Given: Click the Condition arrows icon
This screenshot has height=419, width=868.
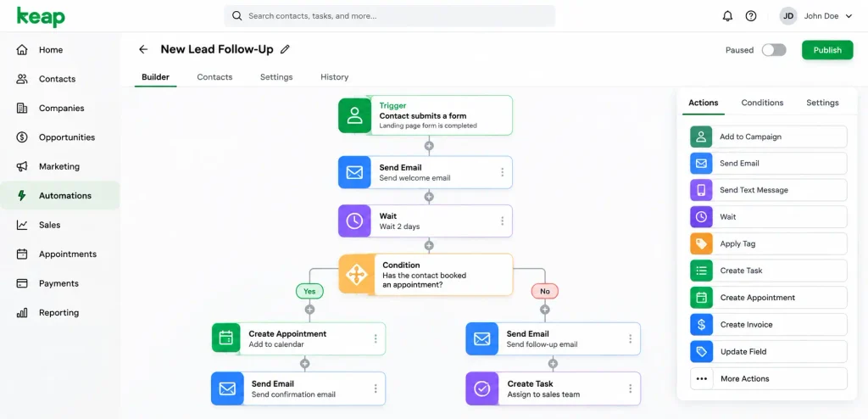Looking at the screenshot, I should point(356,274).
